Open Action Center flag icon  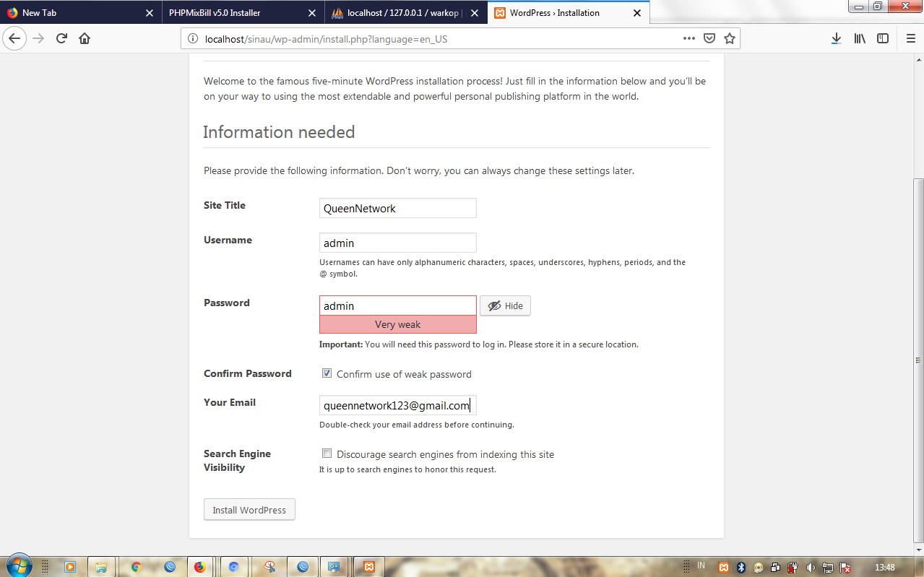tap(845, 567)
